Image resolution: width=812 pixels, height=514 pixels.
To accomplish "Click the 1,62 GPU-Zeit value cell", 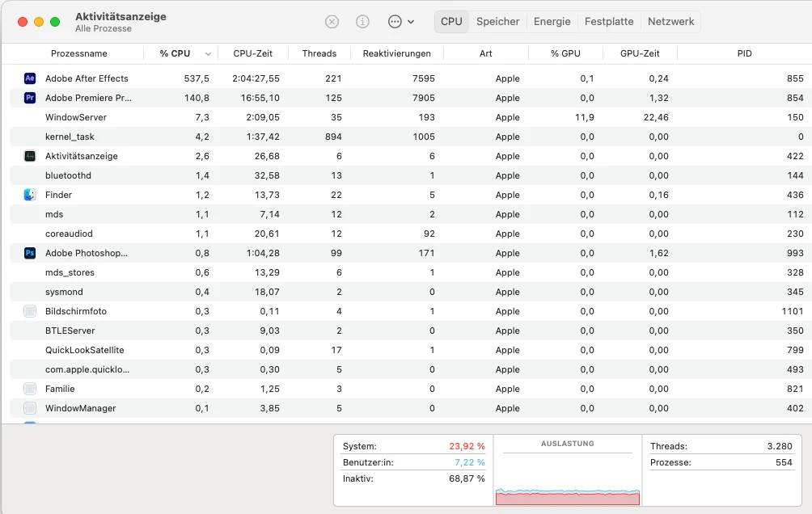I will pos(658,253).
